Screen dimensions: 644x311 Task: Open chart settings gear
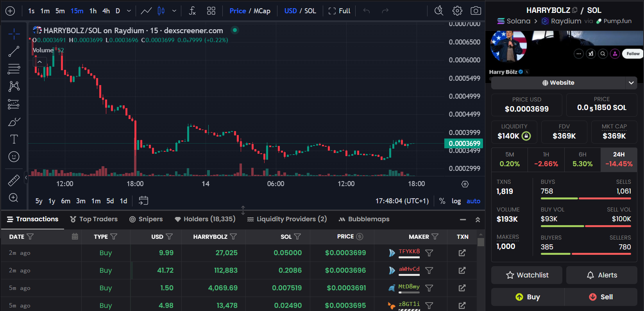click(457, 11)
